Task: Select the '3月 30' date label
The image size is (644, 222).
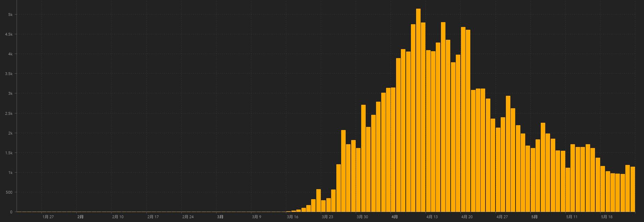Action: (x=362, y=217)
